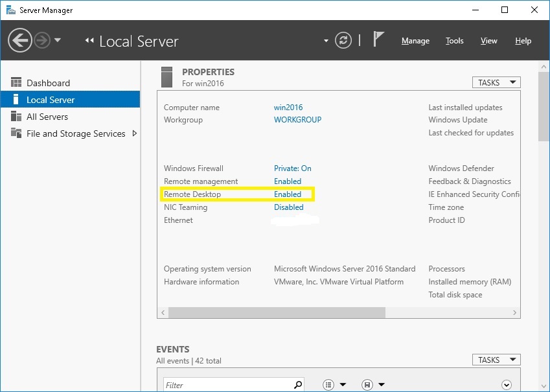The height and width of the screenshot is (392, 550).
Task: Open the Events TASKS dropdown
Action: (496, 360)
